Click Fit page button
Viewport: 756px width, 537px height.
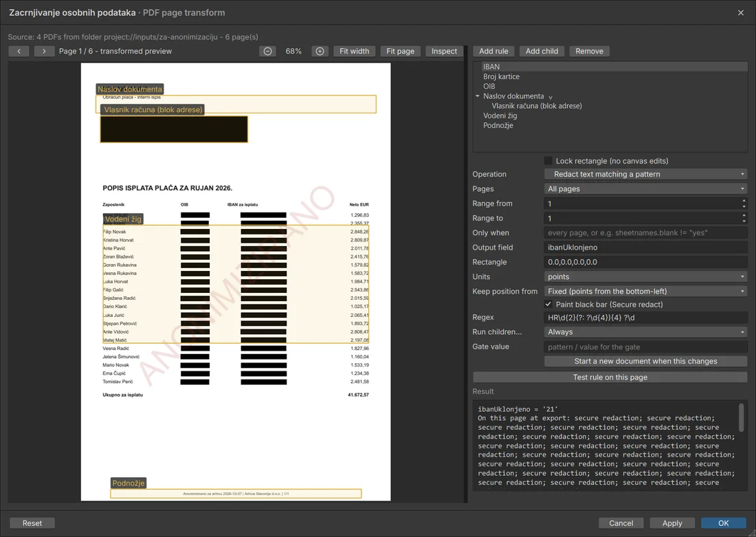[x=400, y=51]
